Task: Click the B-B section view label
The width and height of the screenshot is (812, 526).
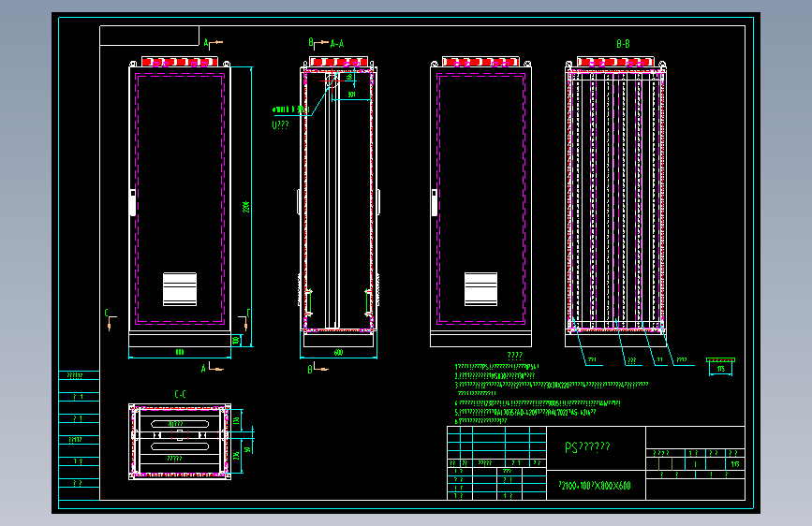Action: coord(623,44)
